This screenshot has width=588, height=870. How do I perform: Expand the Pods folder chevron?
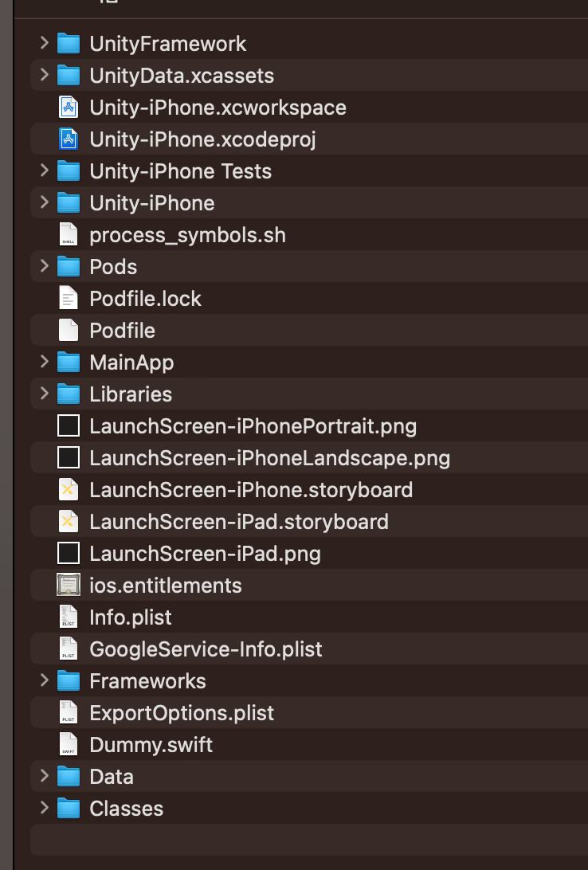[45, 266]
